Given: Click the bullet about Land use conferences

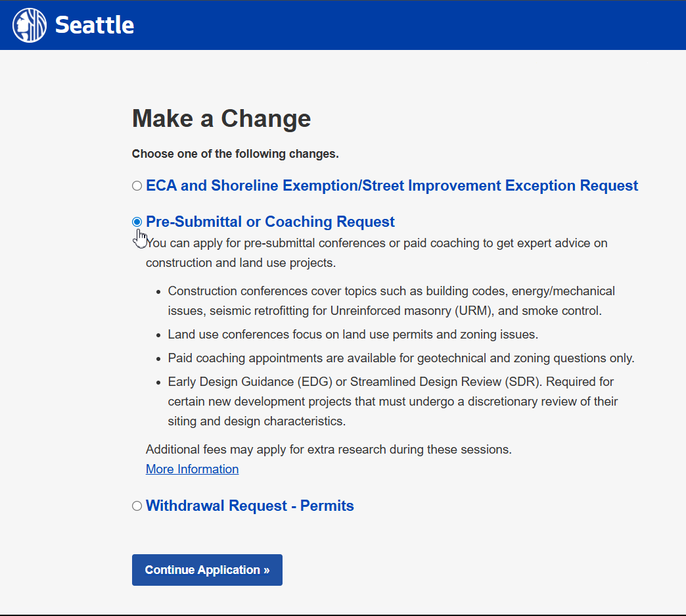Looking at the screenshot, I should 353,335.
